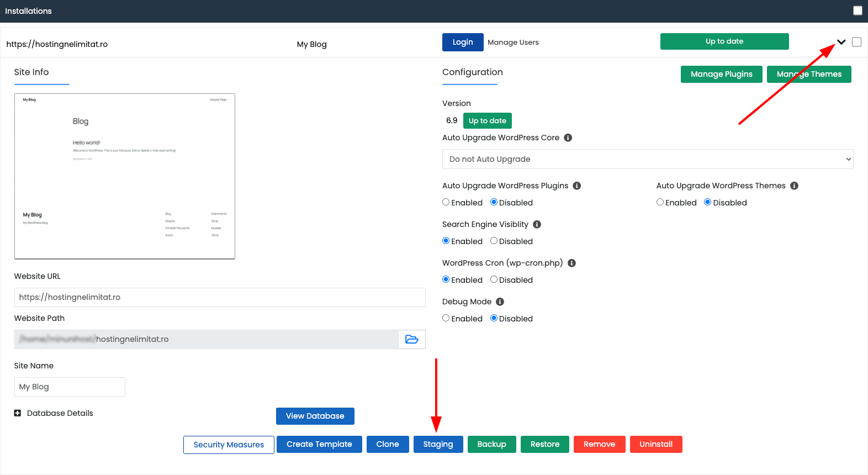Click the Site Name input field
The image size is (868, 475).
[70, 387]
